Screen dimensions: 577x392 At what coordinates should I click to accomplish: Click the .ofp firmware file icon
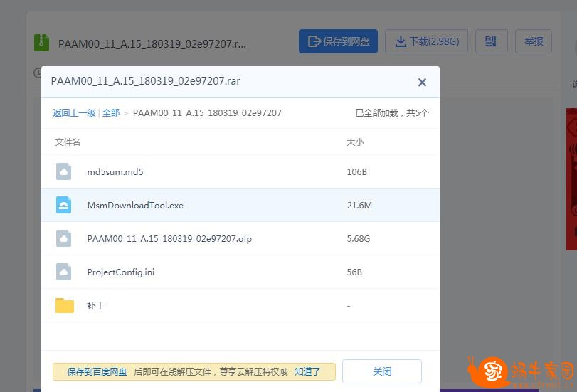tap(63, 238)
